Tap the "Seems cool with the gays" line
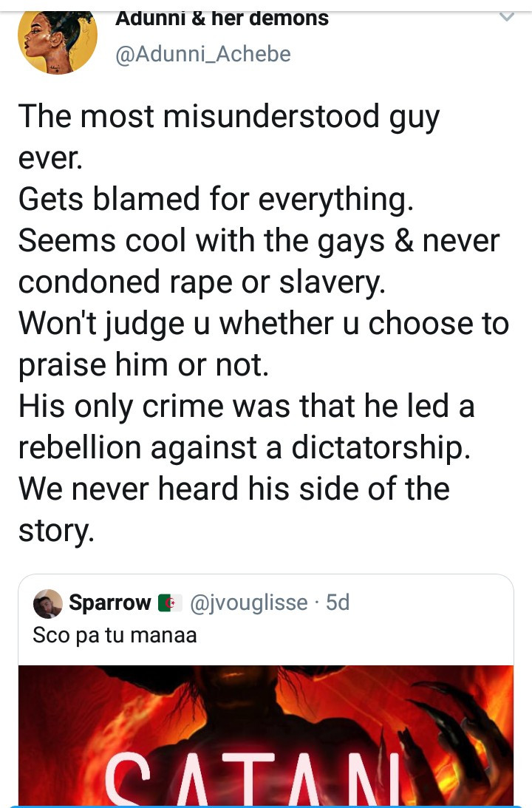This screenshot has height=808, width=532. [259, 240]
